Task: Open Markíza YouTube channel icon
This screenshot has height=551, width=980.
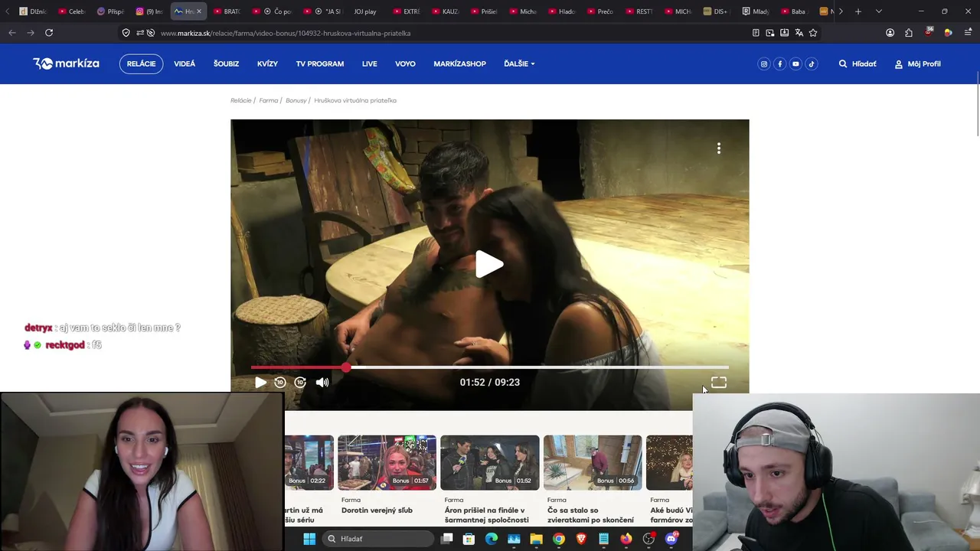Action: point(795,64)
